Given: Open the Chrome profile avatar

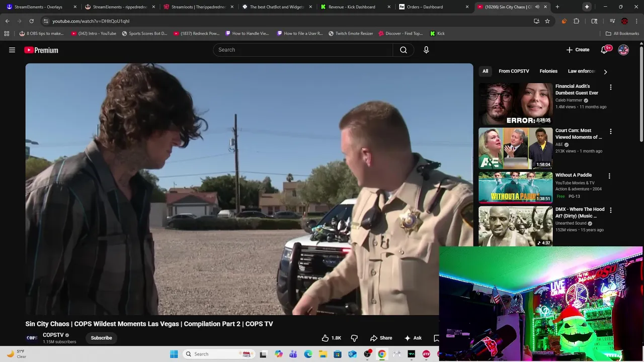Looking at the screenshot, I should click(x=624, y=21).
